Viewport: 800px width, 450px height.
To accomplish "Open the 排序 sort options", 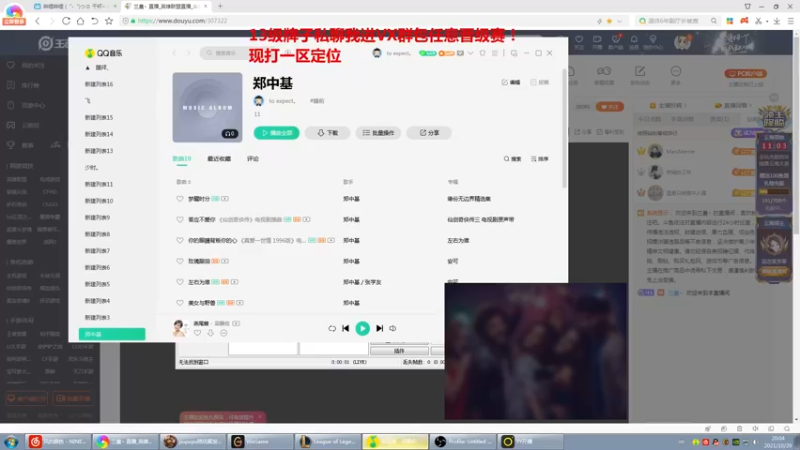I will coord(539,159).
